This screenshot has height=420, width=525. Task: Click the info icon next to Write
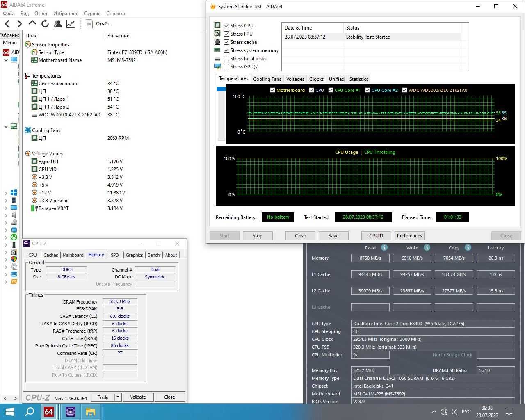tap(427, 247)
